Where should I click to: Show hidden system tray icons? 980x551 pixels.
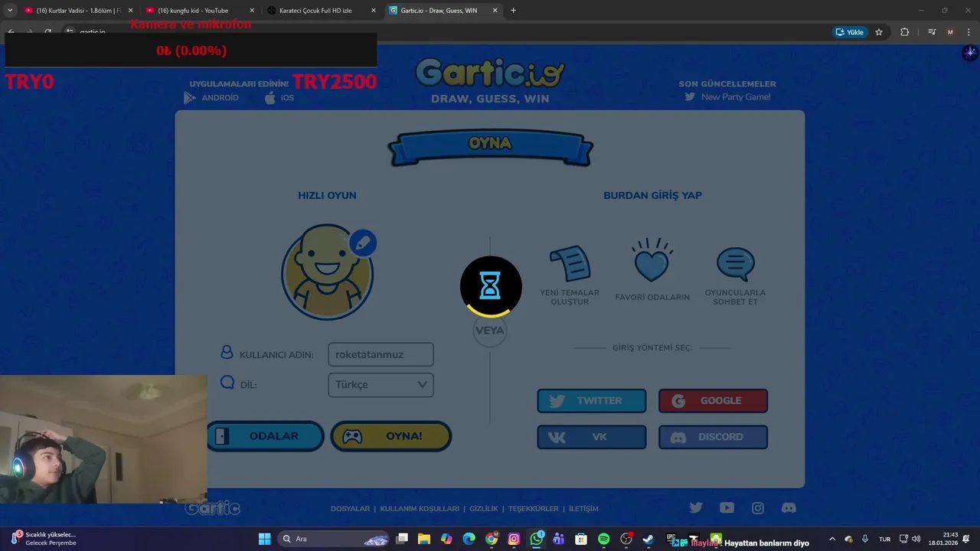coord(833,540)
